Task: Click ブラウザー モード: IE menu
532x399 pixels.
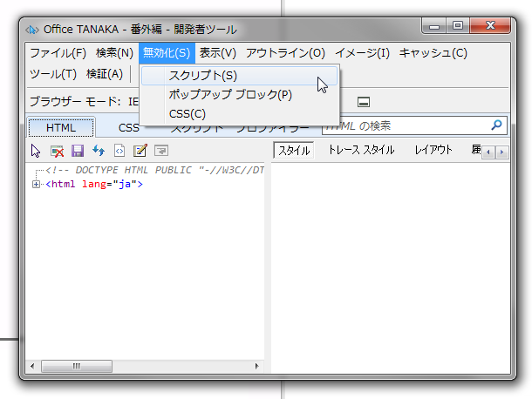Action: click(84, 101)
